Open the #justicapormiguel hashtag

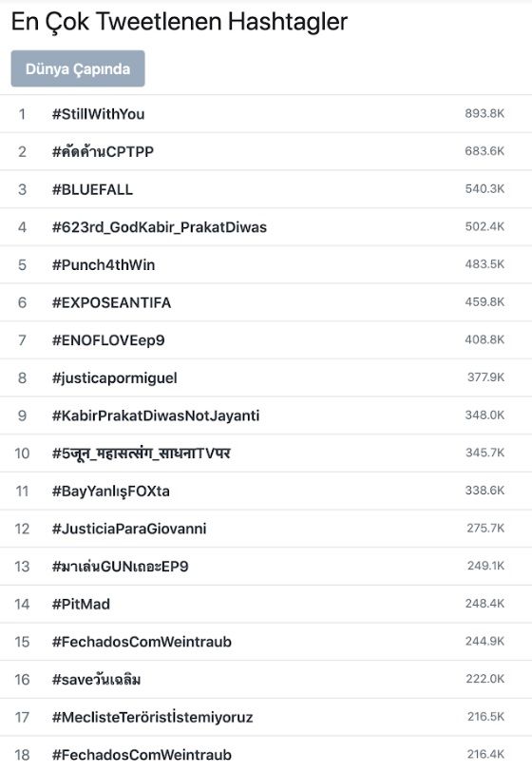[x=115, y=378]
